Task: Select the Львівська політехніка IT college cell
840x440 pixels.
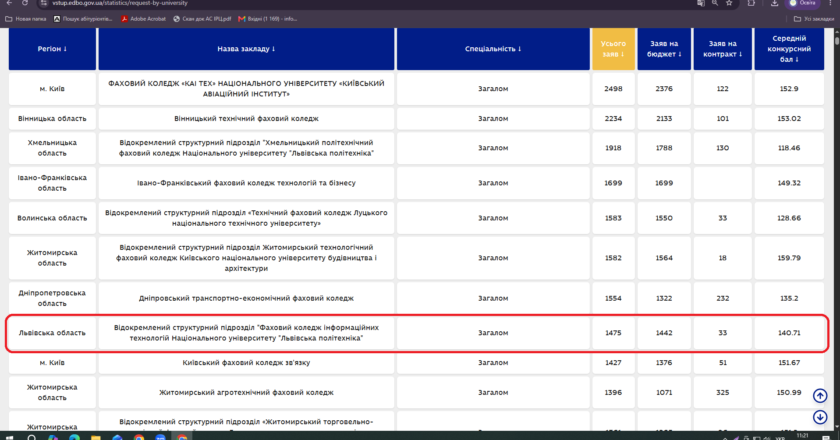Action: click(246, 333)
